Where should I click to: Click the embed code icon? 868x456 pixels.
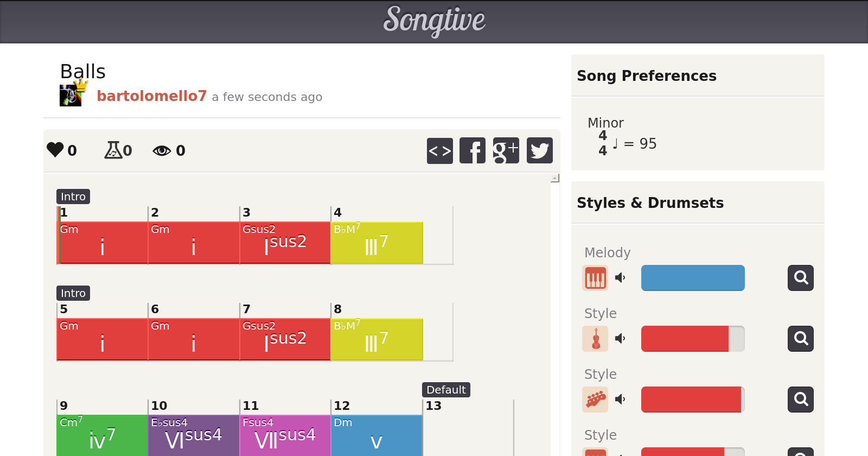tap(439, 151)
